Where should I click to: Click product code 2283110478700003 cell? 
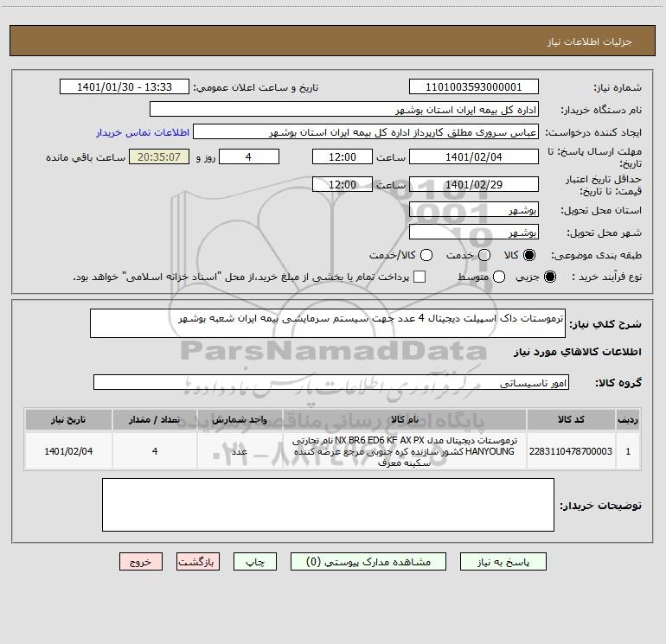[x=571, y=451]
